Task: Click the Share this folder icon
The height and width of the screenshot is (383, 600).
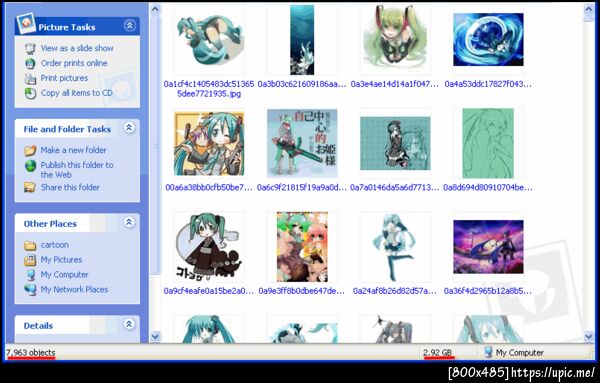Action: click(x=30, y=187)
